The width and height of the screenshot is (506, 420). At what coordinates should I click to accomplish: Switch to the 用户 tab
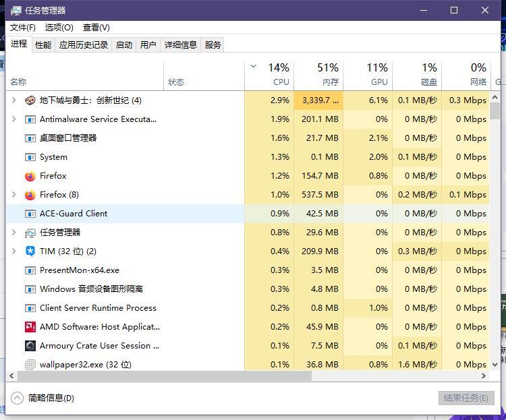point(148,45)
